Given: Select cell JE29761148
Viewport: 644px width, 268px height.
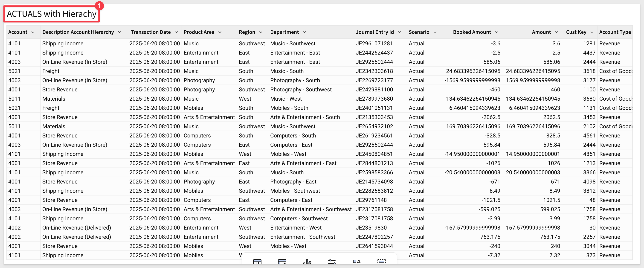Looking at the screenshot, I should click(x=371, y=200).
